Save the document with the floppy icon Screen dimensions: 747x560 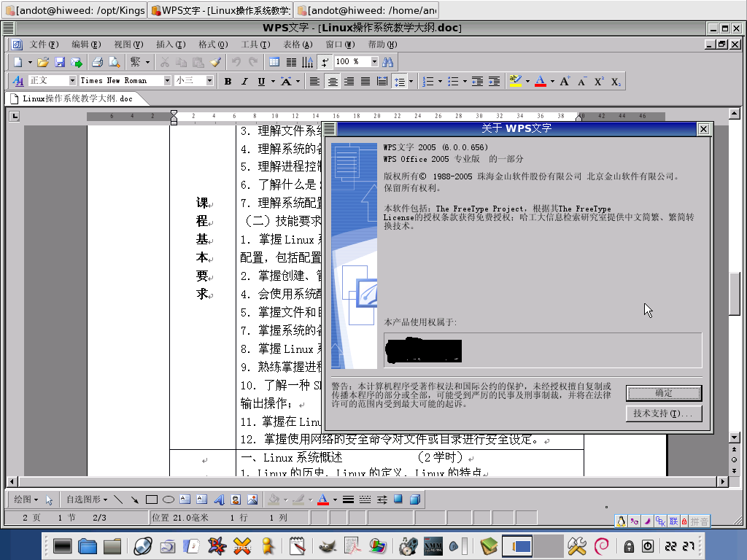tap(60, 62)
